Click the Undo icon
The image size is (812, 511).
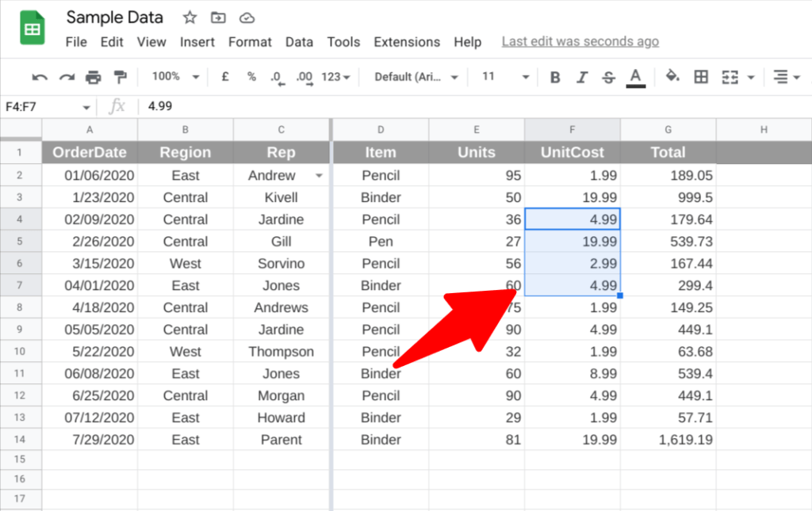(40, 77)
